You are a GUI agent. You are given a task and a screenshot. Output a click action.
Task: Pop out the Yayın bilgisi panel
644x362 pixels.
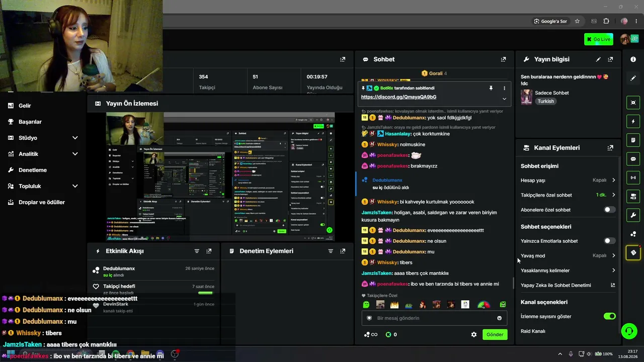pyautogui.click(x=610, y=59)
